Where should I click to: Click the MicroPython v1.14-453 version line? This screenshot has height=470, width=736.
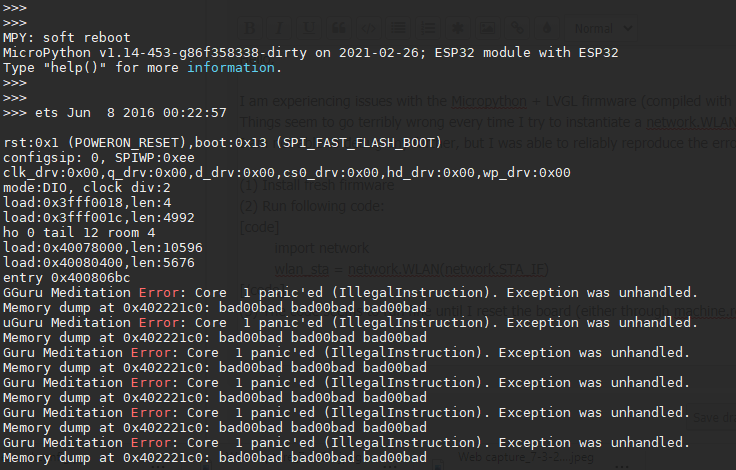click(310, 53)
